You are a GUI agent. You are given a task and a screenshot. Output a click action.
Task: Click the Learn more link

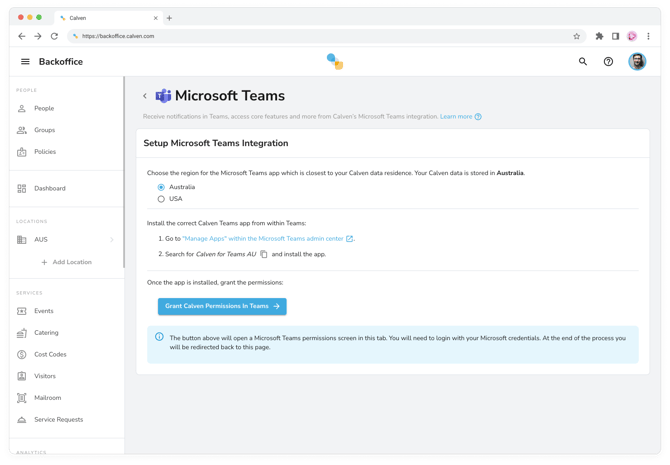[x=457, y=117]
